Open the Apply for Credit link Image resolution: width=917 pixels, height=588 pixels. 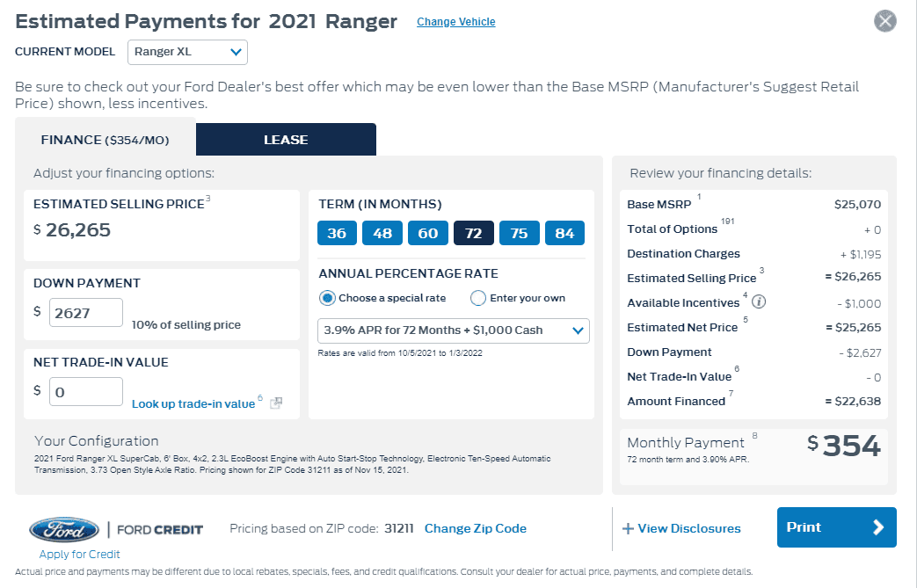tap(79, 554)
